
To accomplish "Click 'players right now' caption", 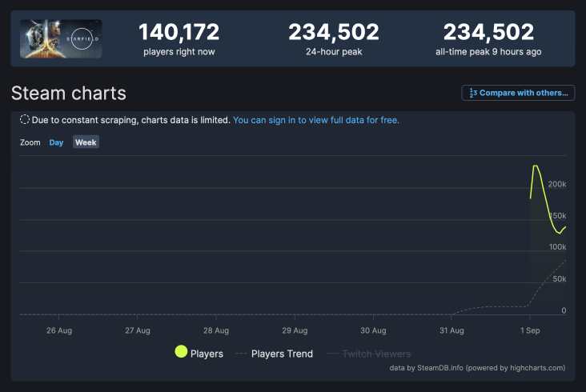I will click(179, 52).
